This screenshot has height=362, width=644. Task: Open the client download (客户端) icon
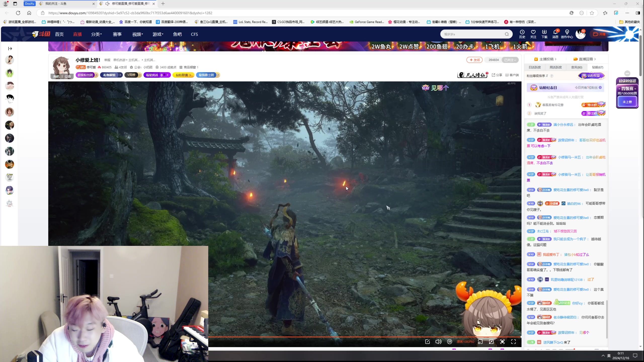point(512,75)
